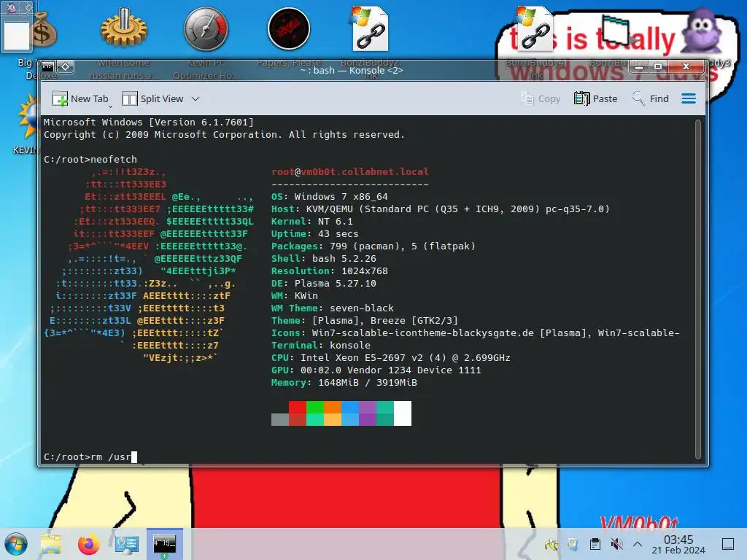Toggle Konsole's on-all-desktops pin button

tap(66, 66)
